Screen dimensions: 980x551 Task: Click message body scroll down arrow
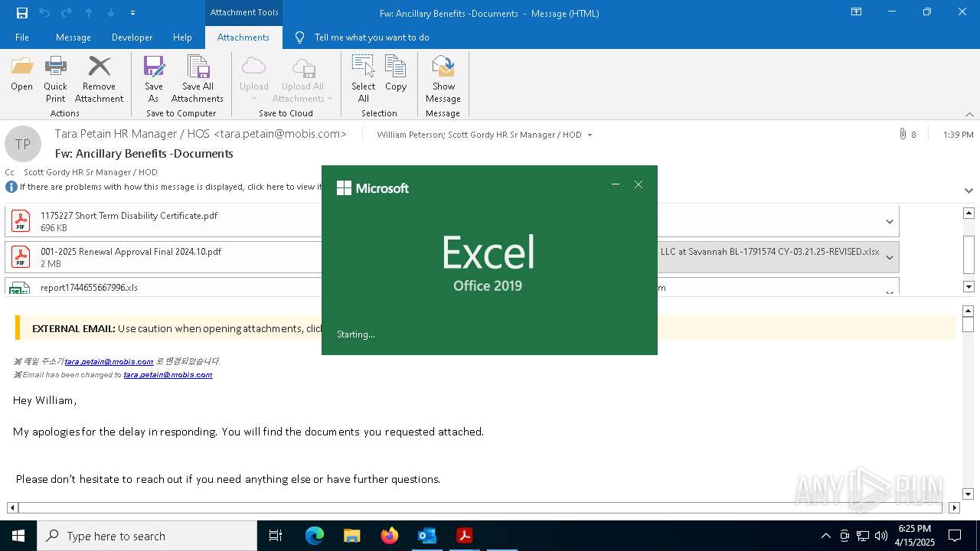coord(969,494)
